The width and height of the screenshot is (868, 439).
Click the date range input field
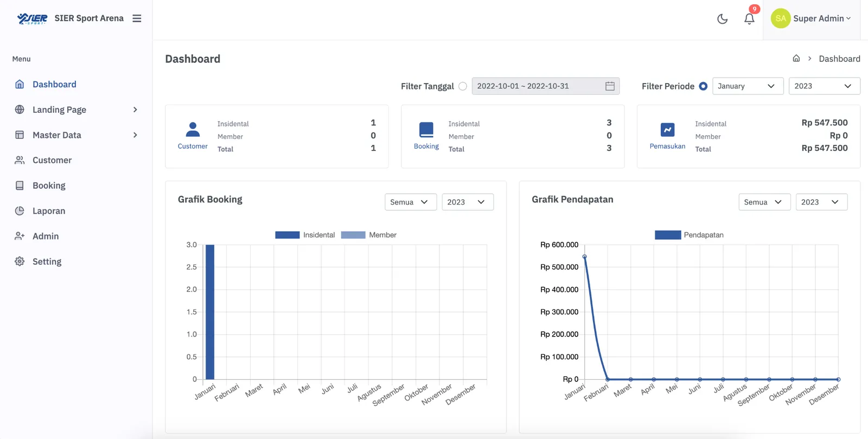pos(545,86)
